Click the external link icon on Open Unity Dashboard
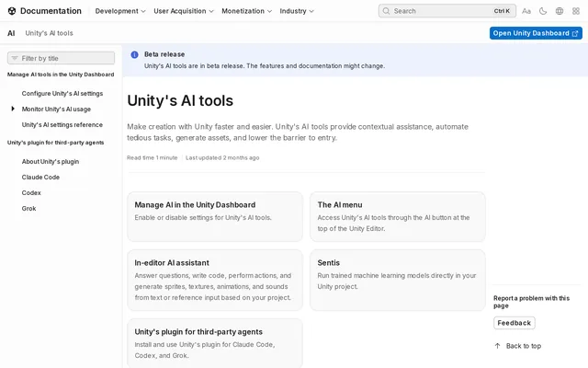 575,33
